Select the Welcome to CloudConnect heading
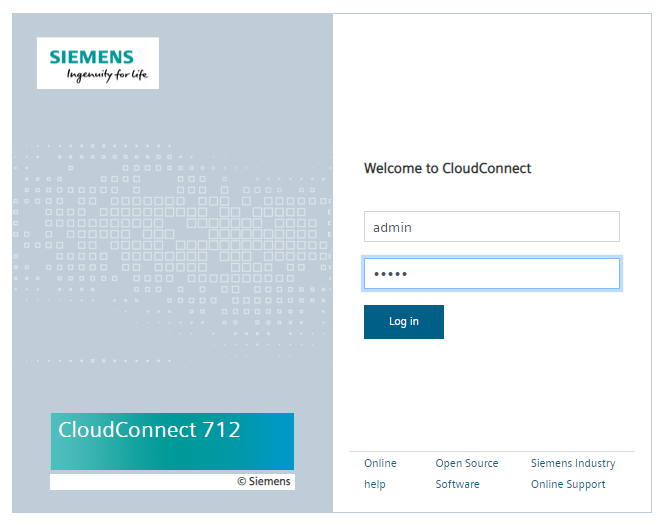The image size is (665, 525). tap(447, 168)
